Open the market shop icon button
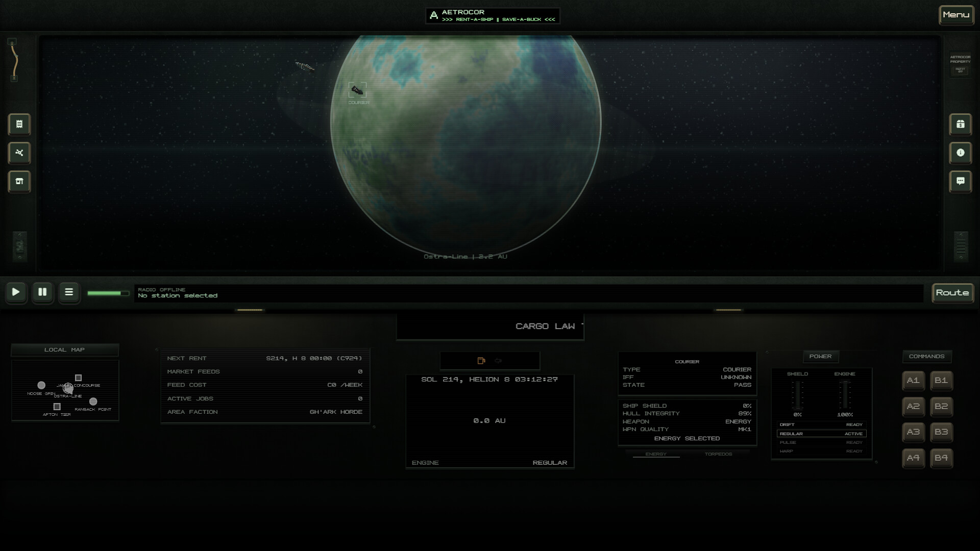The height and width of the screenshot is (551, 980). [x=19, y=181]
